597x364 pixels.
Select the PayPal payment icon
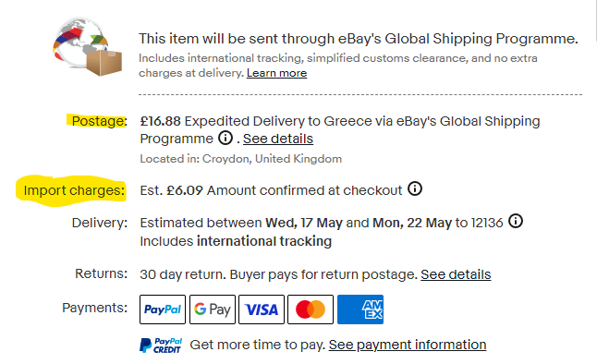point(163,309)
